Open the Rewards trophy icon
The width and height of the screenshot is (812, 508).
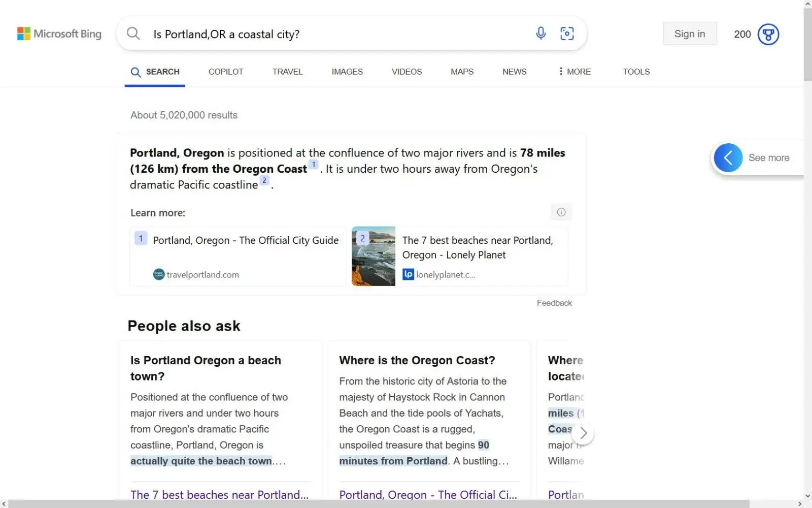pos(768,35)
